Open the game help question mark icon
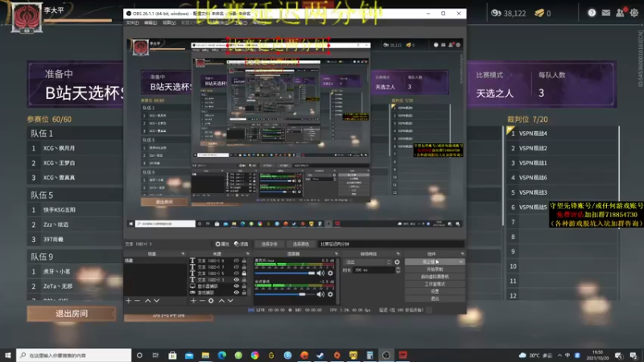This screenshot has height=362, width=644. 592,13
